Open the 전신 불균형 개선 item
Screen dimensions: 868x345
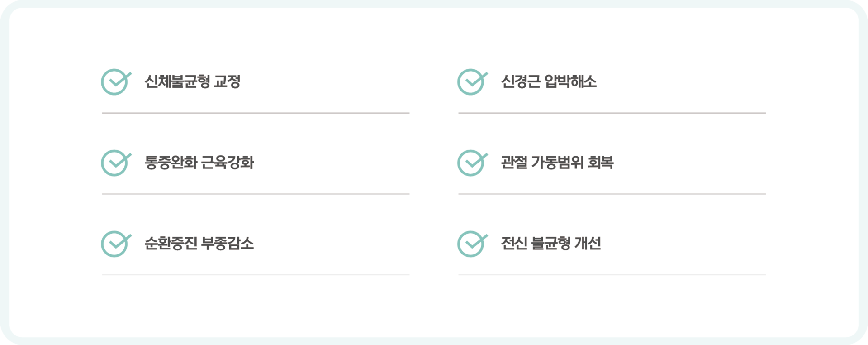(550, 244)
